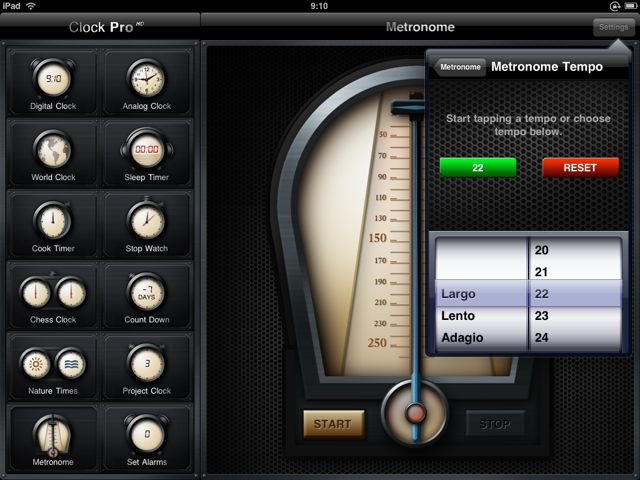Open the Stop Watch

click(x=147, y=225)
